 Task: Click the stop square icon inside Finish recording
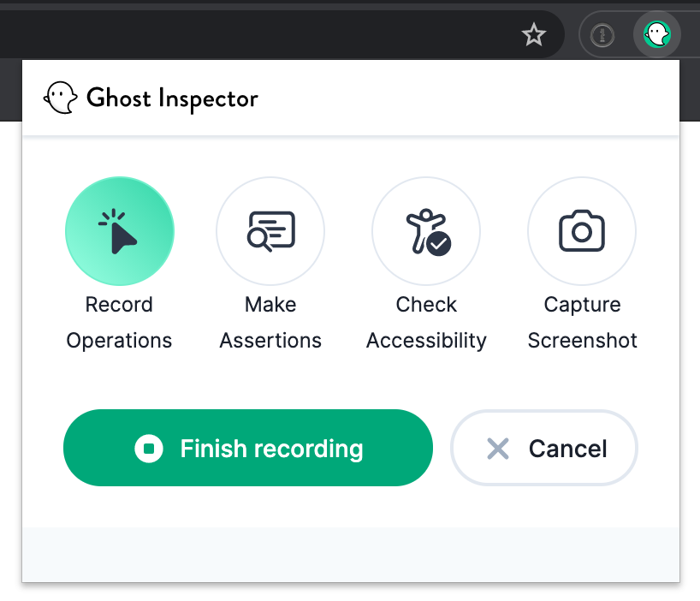click(x=150, y=448)
